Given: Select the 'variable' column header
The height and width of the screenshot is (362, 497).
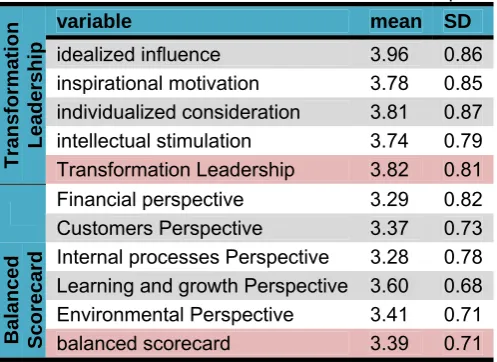Looking at the screenshot, I should pyautogui.click(x=94, y=21).
